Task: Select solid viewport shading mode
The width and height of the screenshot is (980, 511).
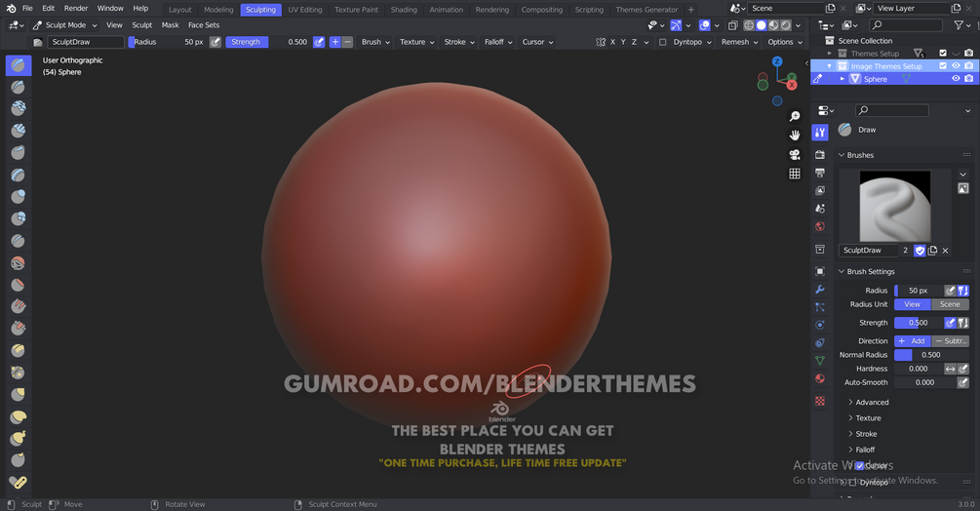Action: (x=762, y=25)
